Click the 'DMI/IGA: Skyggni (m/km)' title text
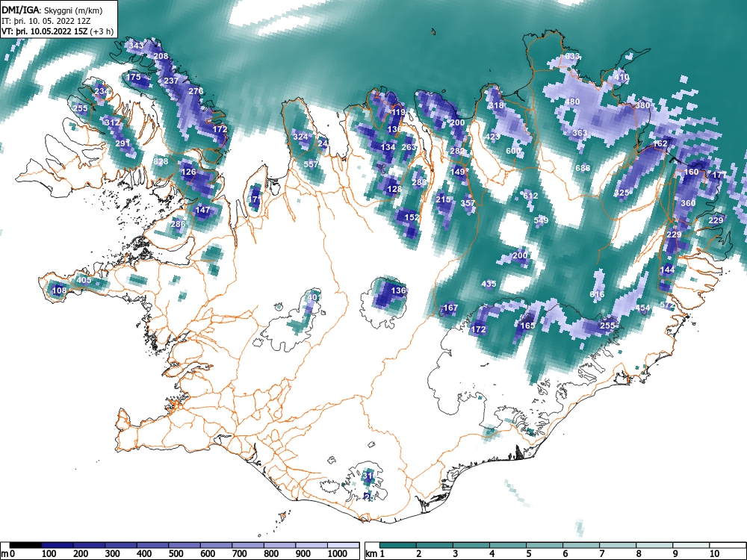 tap(52, 10)
